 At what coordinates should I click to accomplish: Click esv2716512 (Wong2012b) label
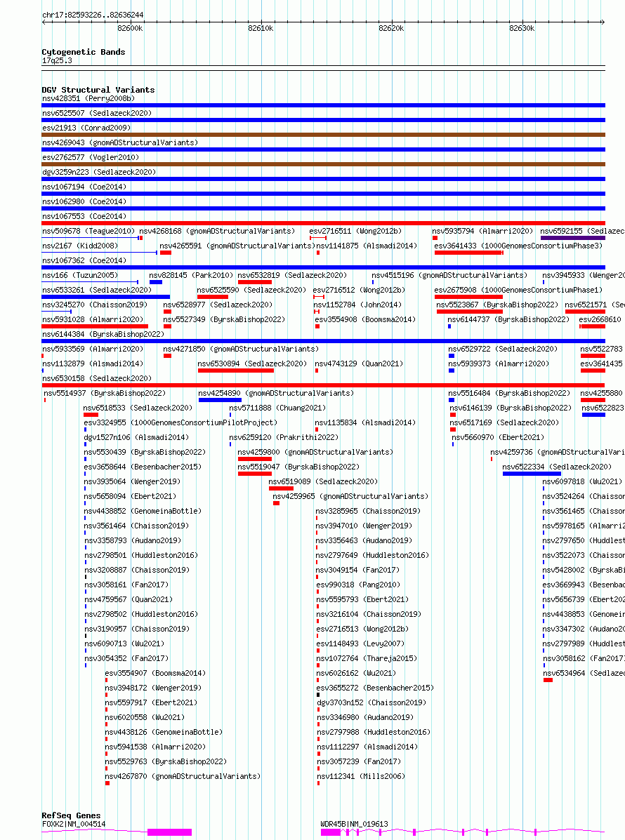point(359,290)
